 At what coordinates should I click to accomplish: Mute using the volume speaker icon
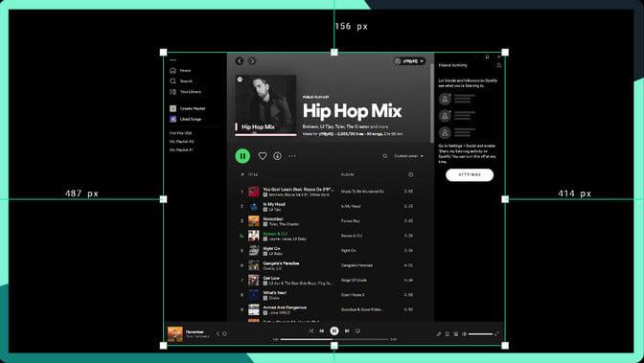click(464, 334)
